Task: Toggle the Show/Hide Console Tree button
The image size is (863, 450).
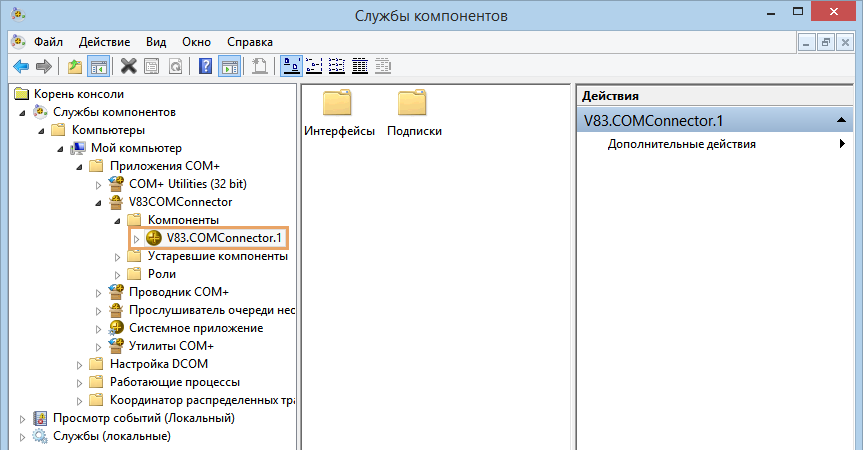Action: 98,66
